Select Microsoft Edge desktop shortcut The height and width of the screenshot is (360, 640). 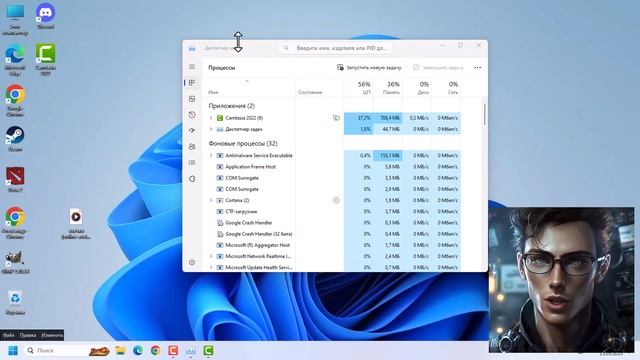pyautogui.click(x=15, y=60)
